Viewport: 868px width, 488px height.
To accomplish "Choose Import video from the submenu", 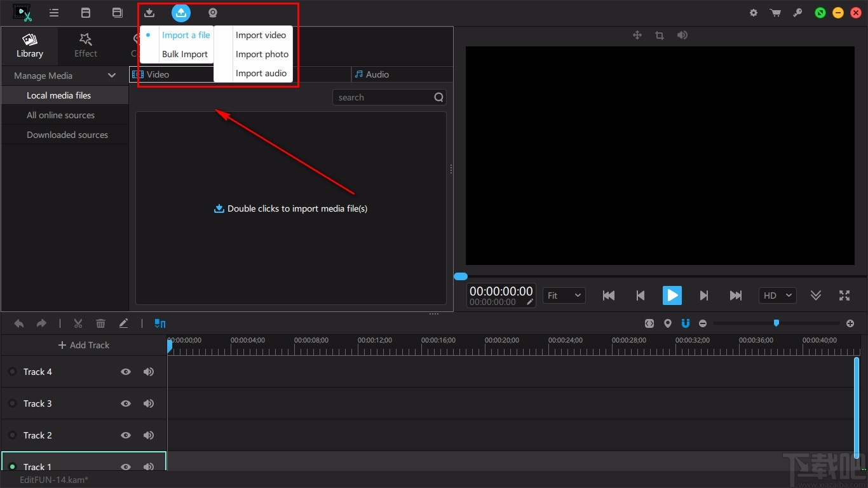I will (x=261, y=35).
